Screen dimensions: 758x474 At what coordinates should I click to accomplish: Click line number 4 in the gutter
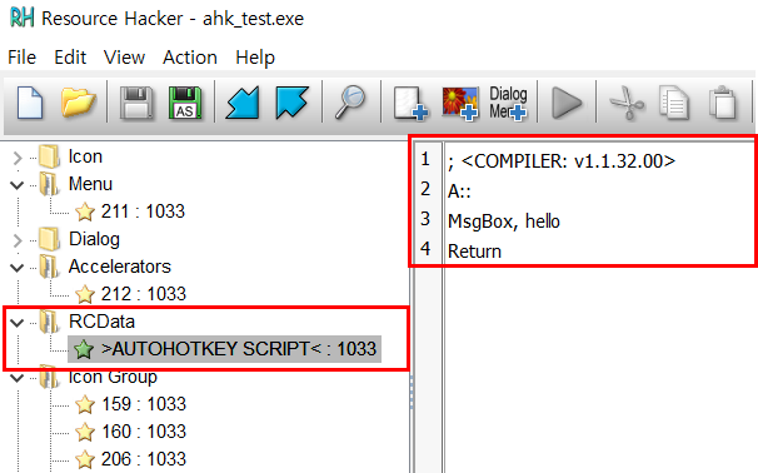click(x=425, y=249)
